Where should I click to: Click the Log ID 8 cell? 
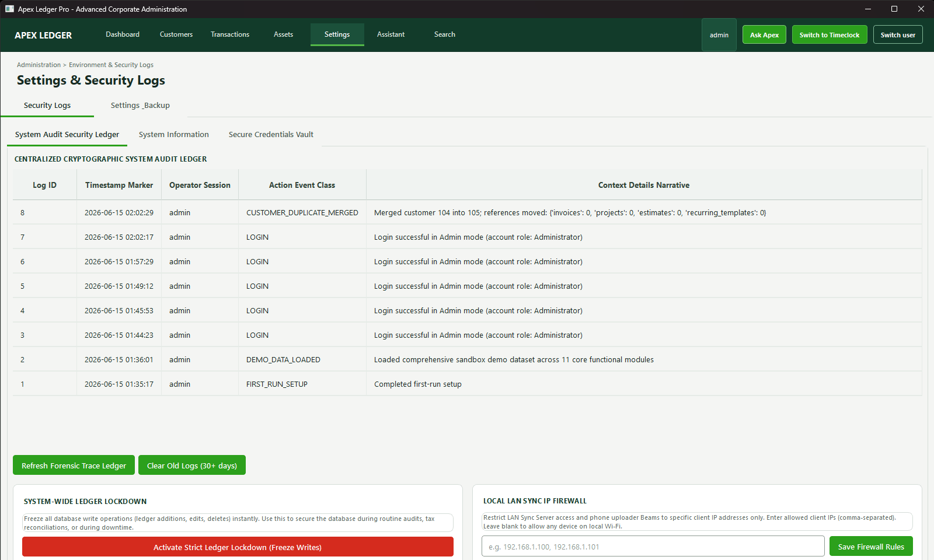tap(45, 213)
